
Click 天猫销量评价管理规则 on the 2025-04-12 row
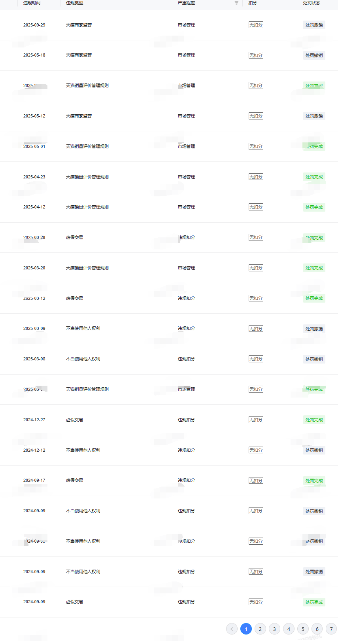(87, 207)
